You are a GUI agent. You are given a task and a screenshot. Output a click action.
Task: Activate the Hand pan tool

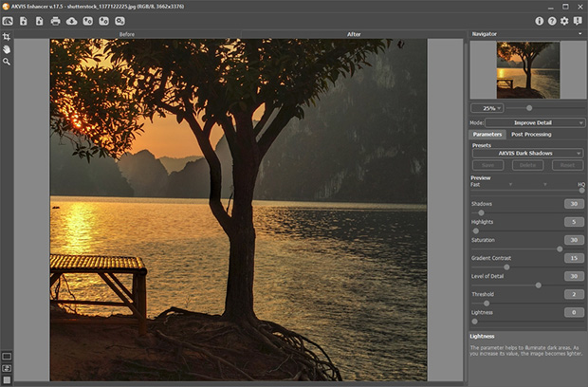[x=7, y=48]
